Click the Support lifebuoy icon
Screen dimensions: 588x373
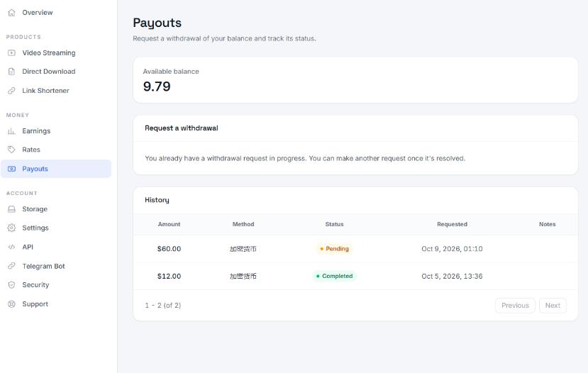click(x=11, y=304)
